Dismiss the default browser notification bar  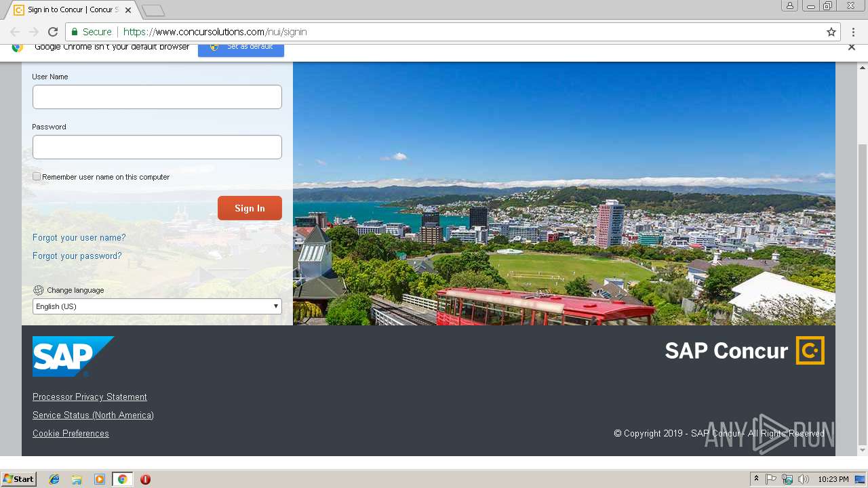coord(852,47)
